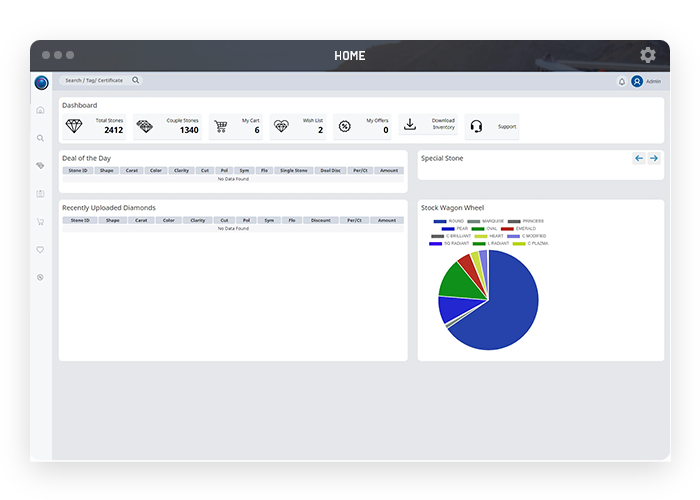Image resolution: width=700 pixels, height=500 pixels.
Task: Click Wish List count 2
Action: 320,130
